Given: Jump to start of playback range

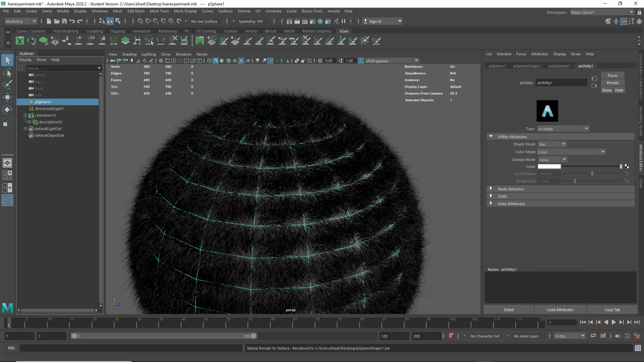Looking at the screenshot, I should (583, 322).
